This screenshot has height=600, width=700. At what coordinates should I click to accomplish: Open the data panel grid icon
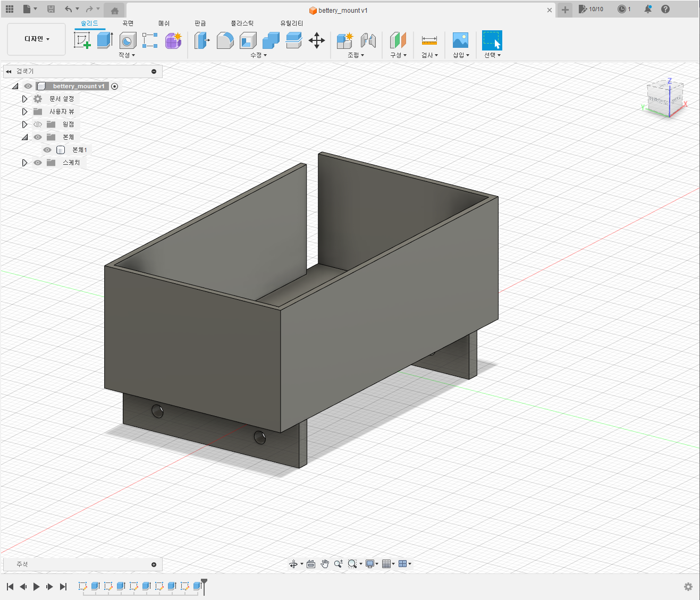click(10, 9)
